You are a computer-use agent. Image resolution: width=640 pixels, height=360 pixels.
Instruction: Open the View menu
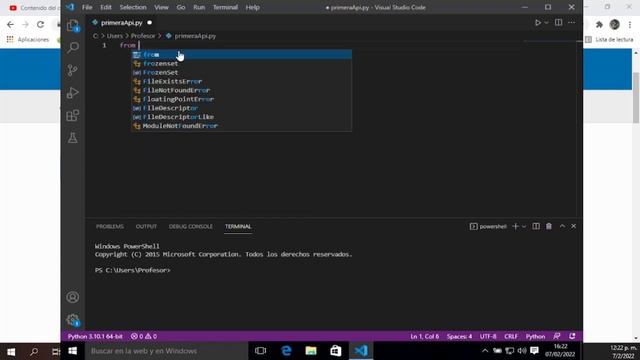pos(161,7)
